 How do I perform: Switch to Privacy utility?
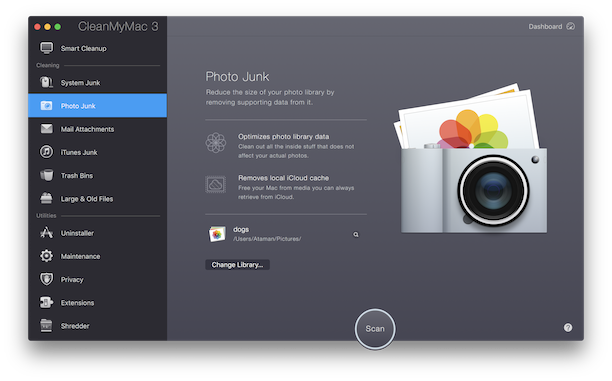pos(98,279)
